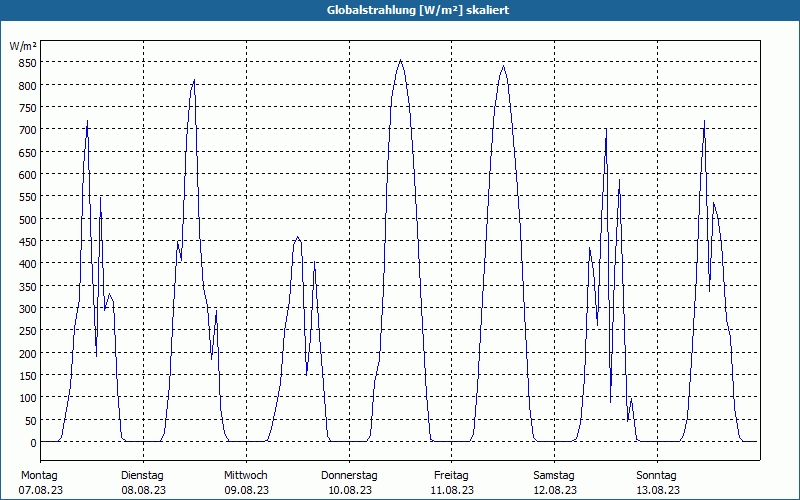The image size is (800, 500).
Task: Click Tuesday's radiation peak near 810
Action: 194,80
